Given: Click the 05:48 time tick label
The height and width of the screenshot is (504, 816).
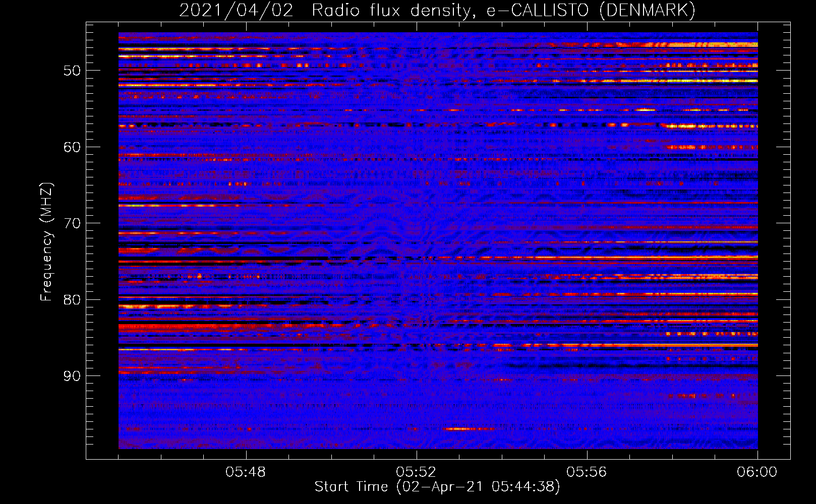Looking at the screenshot, I should pos(246,472).
